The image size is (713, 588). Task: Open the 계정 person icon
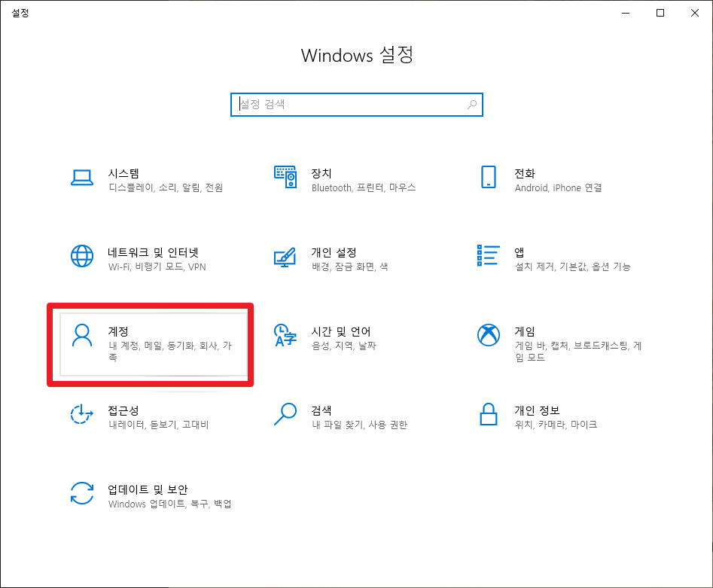[x=82, y=335]
